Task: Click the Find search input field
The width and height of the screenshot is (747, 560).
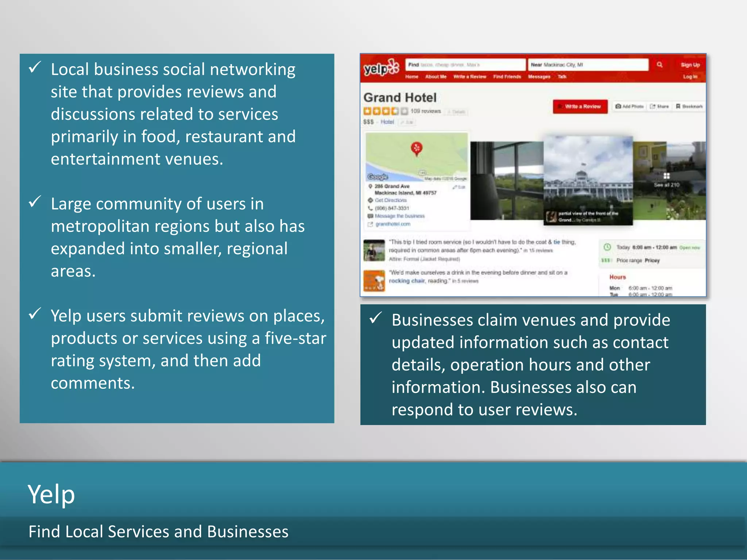Action: point(465,65)
